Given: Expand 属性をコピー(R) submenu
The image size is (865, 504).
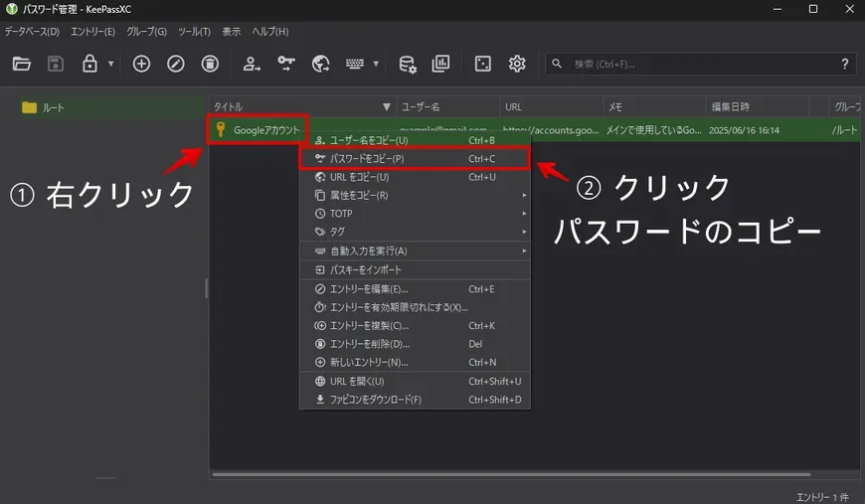Looking at the screenshot, I should coord(415,195).
